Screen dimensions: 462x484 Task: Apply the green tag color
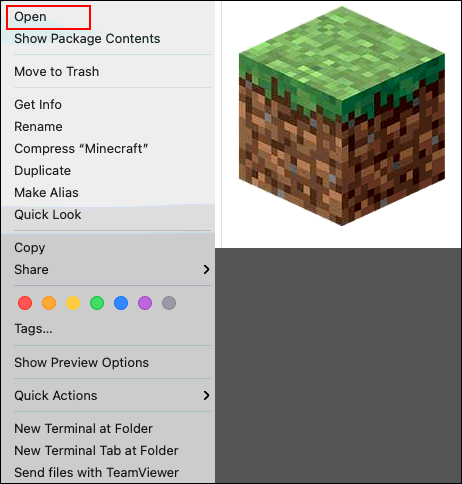[97, 303]
